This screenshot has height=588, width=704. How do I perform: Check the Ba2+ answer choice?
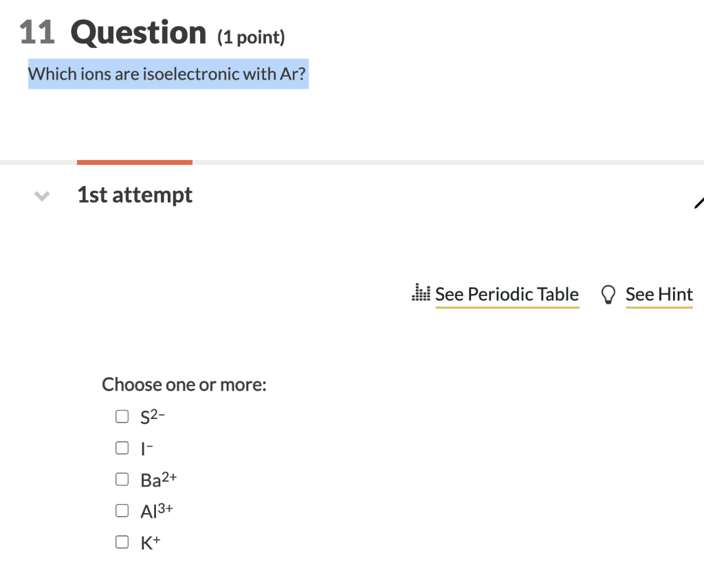pos(122,479)
